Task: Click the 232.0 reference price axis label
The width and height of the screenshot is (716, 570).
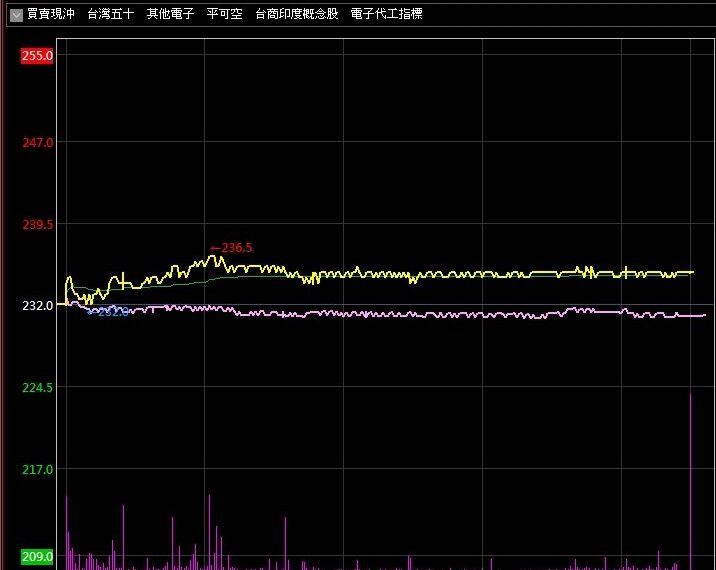Action: tap(37, 305)
